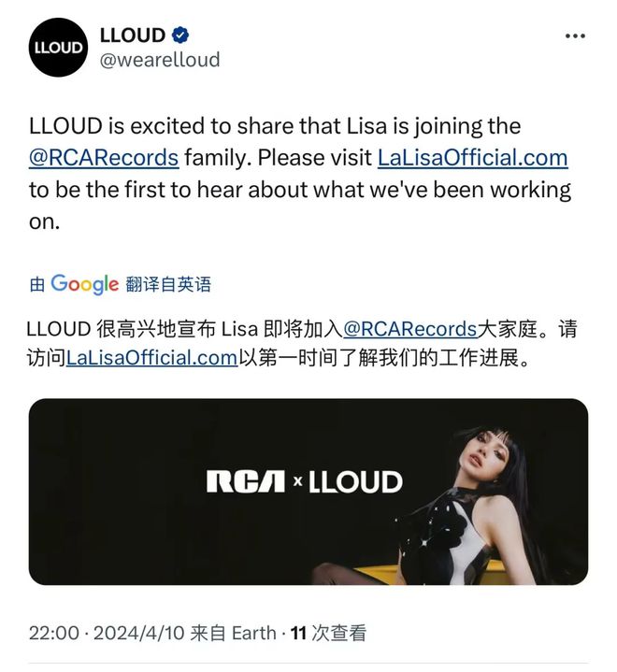Open the @wearelloud handle
This screenshot has height=672, width=617.
160,60
